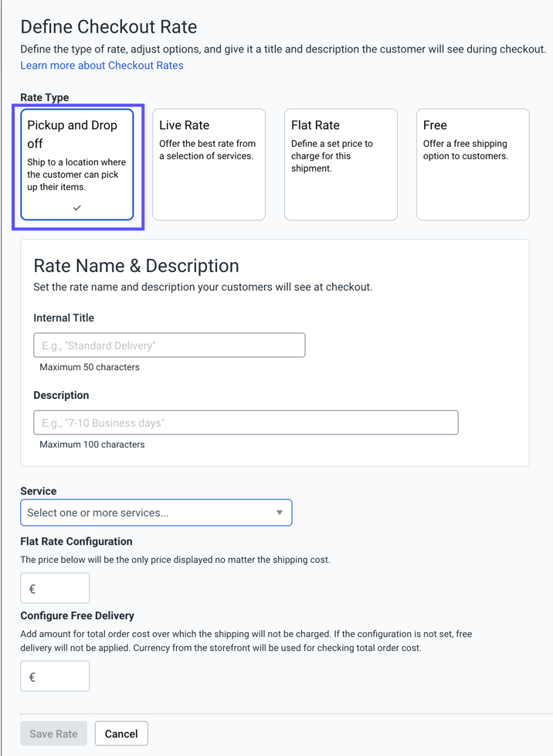Viewport: 553px width, 756px height.
Task: Save the new checkout rate
Action: pyautogui.click(x=53, y=733)
